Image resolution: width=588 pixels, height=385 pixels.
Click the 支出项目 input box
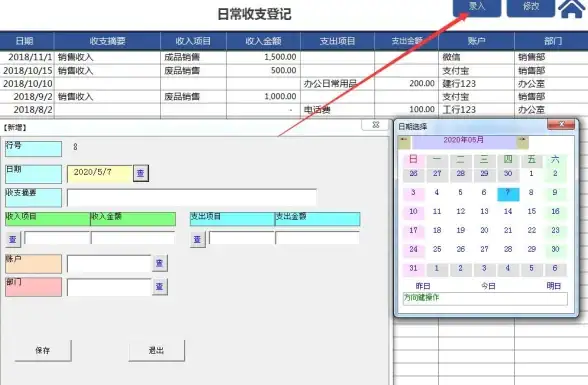[242, 238]
